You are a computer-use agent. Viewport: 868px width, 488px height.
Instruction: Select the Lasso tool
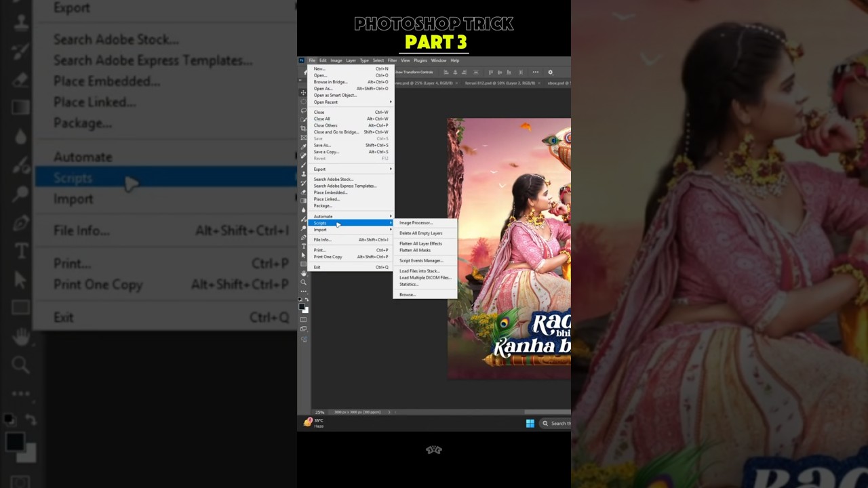click(303, 110)
